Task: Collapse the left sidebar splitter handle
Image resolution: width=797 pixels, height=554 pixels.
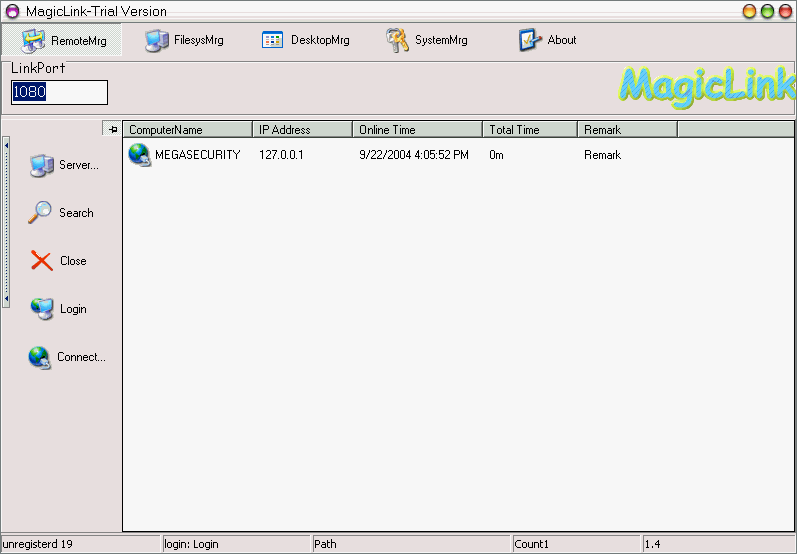Action: tap(6, 222)
